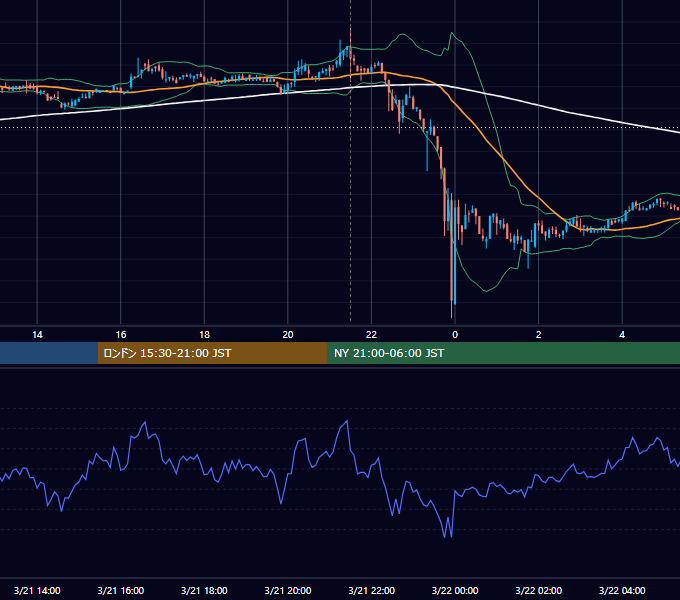
Task: Click the 3/21 14:00 date label
Action: (37, 590)
